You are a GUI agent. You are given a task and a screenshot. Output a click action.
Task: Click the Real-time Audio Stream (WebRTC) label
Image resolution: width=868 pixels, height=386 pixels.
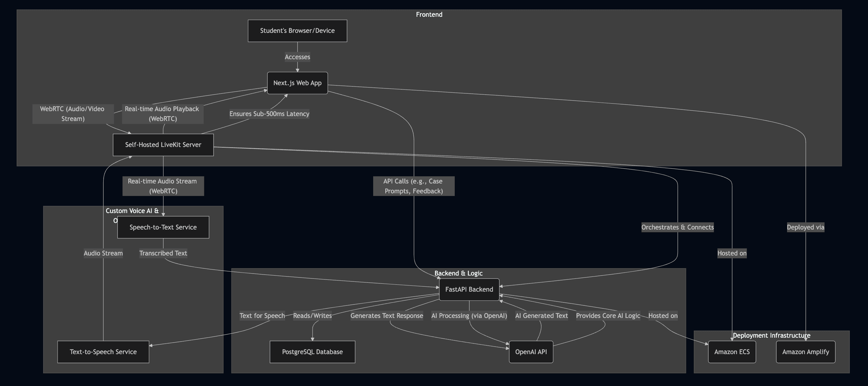coord(163,186)
